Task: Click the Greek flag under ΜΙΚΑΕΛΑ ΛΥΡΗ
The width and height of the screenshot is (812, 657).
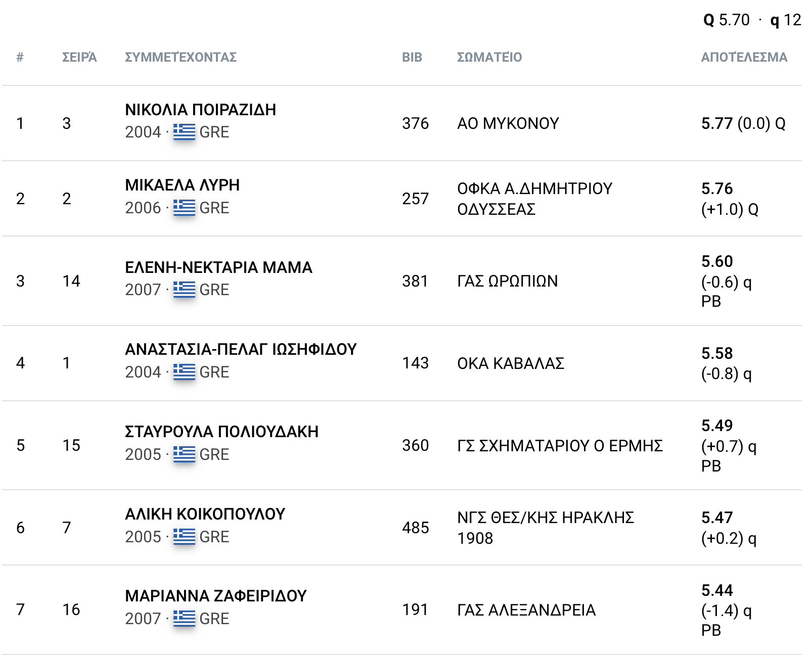Action: coord(184,207)
